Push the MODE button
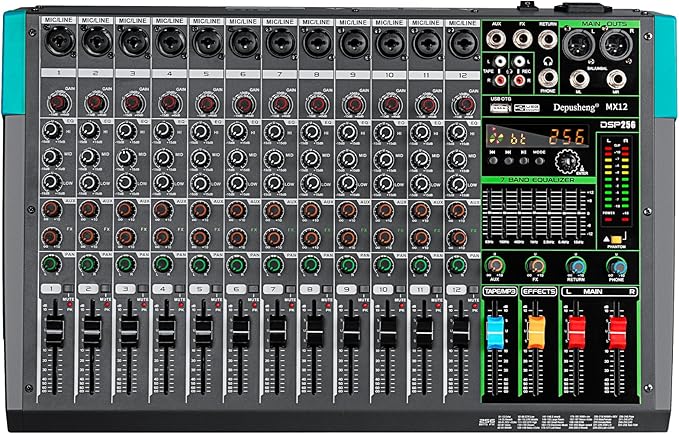The width and height of the screenshot is (679, 434). (x=540, y=161)
